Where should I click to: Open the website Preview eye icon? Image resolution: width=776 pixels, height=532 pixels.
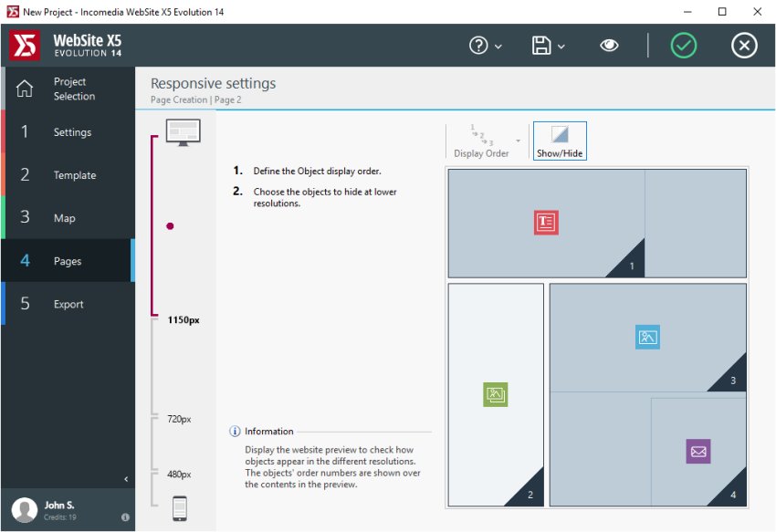tap(609, 46)
